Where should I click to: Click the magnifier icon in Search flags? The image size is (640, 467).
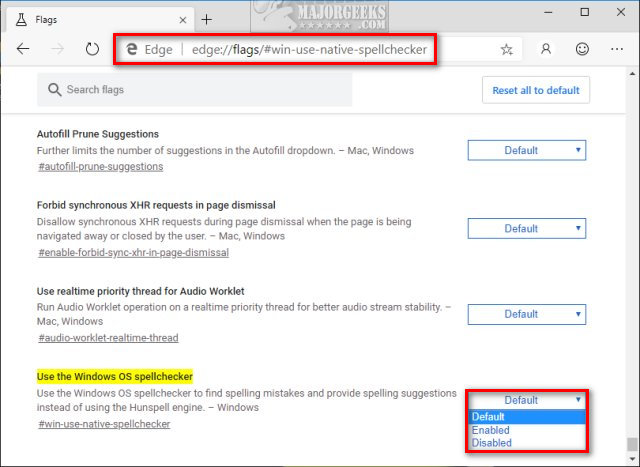54,90
